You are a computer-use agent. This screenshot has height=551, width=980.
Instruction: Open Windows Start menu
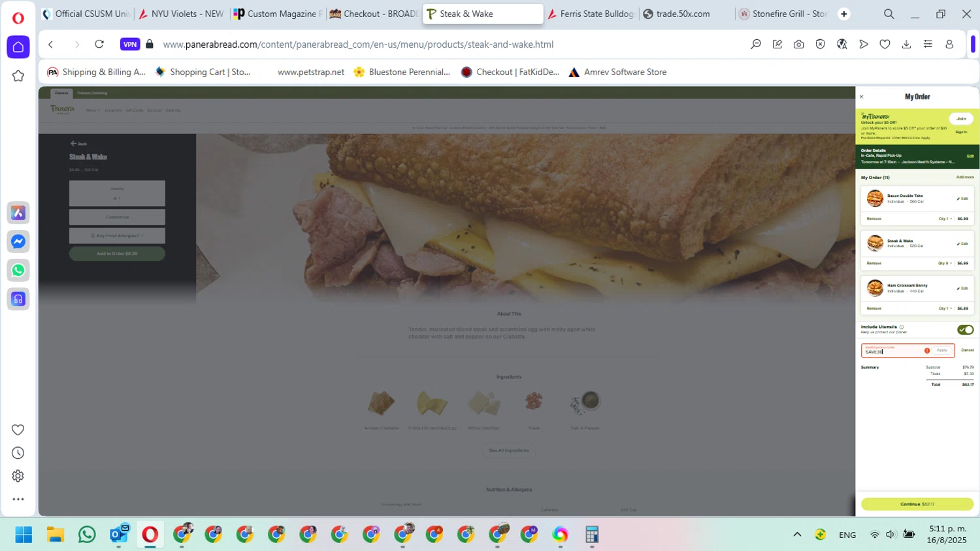click(x=24, y=535)
